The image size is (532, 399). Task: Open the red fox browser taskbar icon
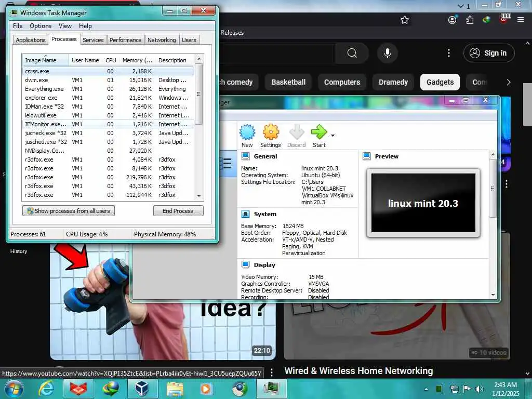click(78, 389)
